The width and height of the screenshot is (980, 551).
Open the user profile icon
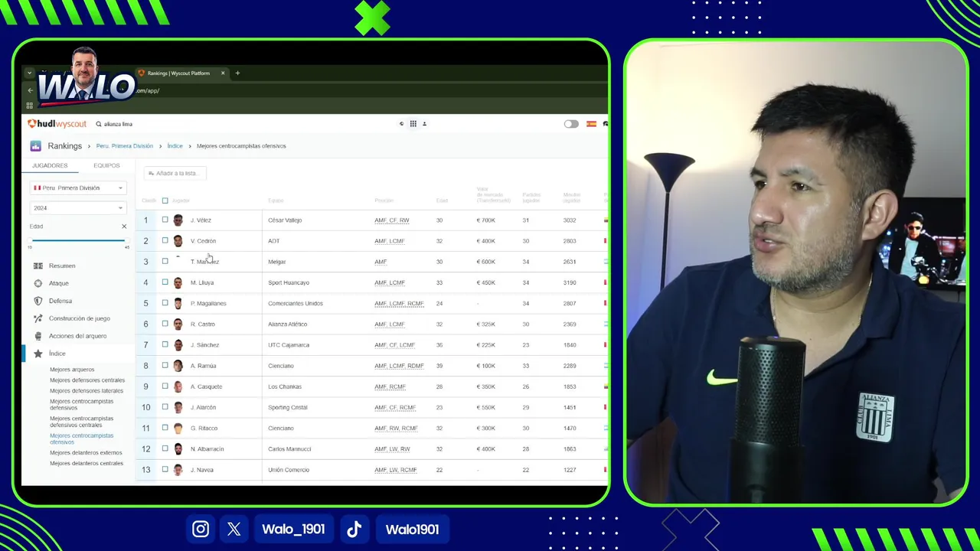pyautogui.click(x=424, y=124)
